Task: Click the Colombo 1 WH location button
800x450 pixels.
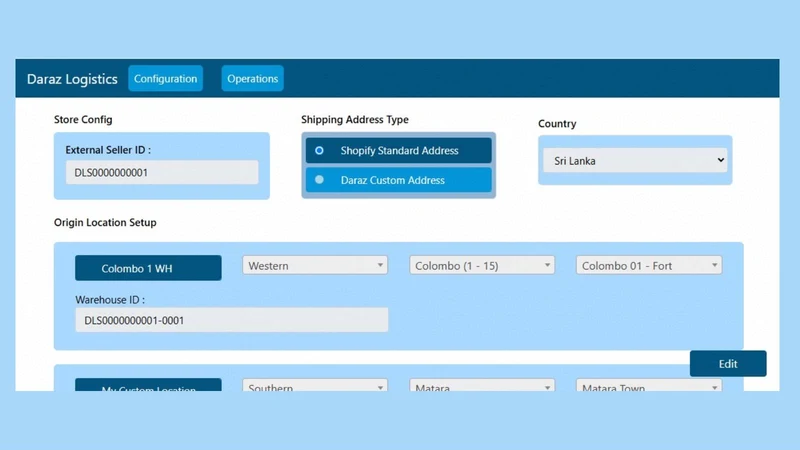Action: pyautogui.click(x=148, y=268)
